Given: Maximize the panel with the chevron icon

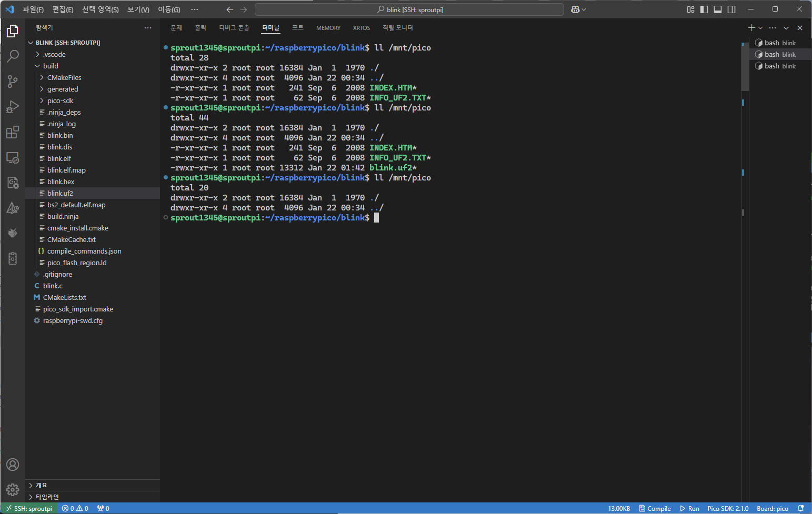Looking at the screenshot, I should (x=786, y=28).
